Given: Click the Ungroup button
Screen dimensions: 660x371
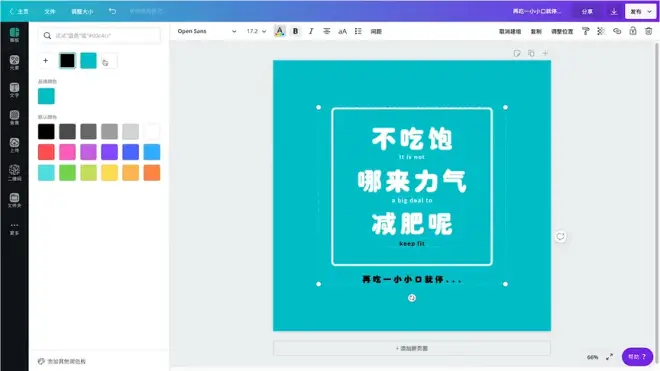Looking at the screenshot, I should click(x=510, y=31).
